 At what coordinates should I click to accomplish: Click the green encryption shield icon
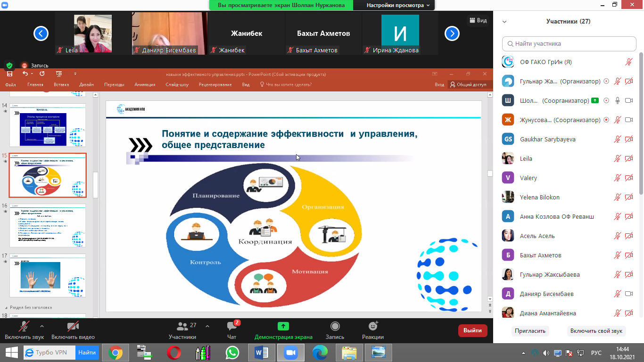click(x=9, y=66)
